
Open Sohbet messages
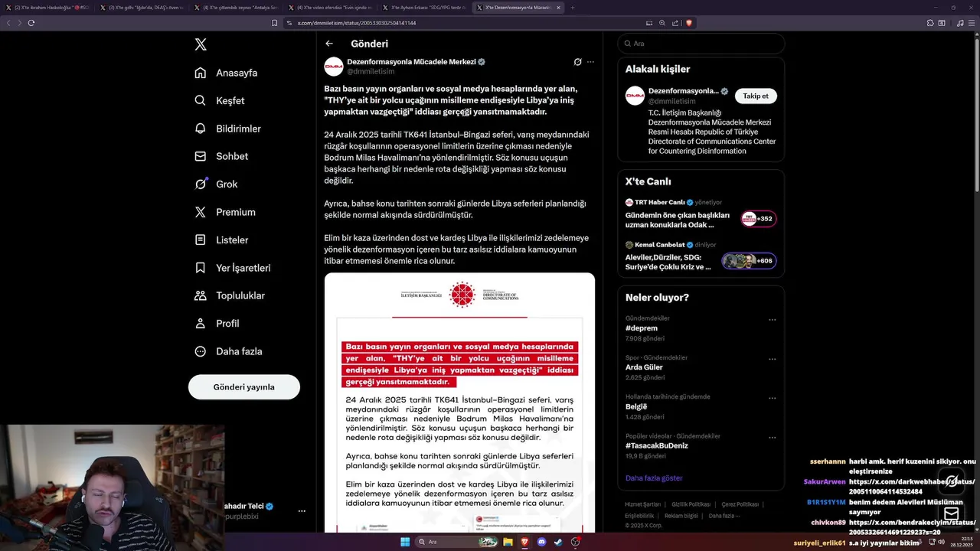pos(221,156)
